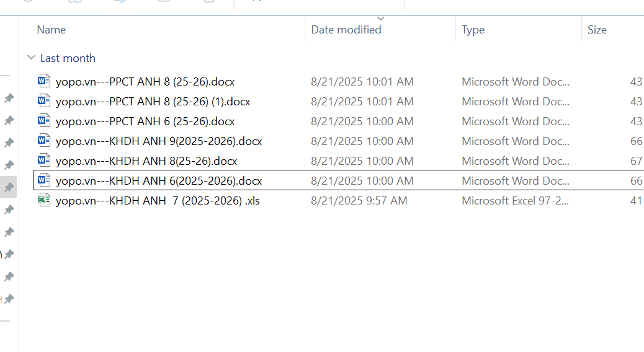Click the Microsoft Excel 97 type cell
This screenshot has height=352, width=644.
tap(515, 201)
